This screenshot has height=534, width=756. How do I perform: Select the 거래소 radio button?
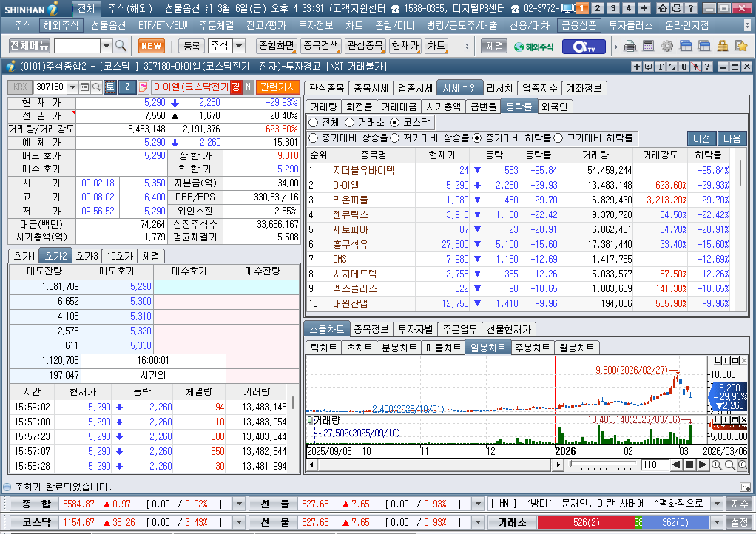pyautogui.click(x=350, y=123)
